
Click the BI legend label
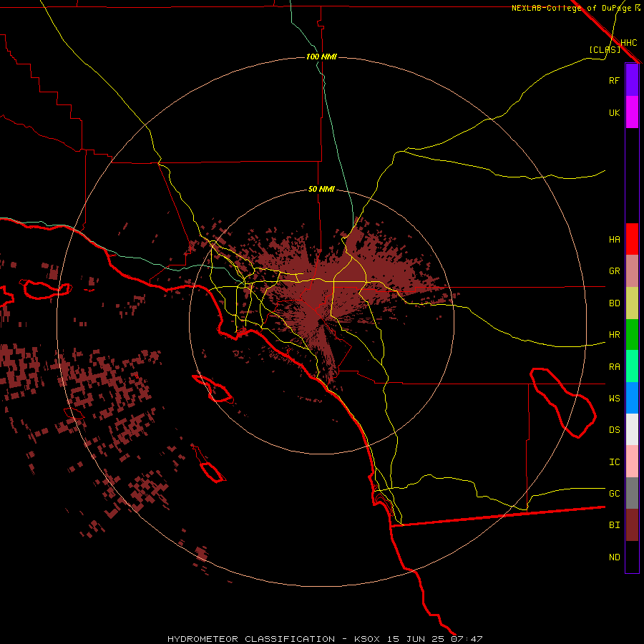click(x=614, y=525)
